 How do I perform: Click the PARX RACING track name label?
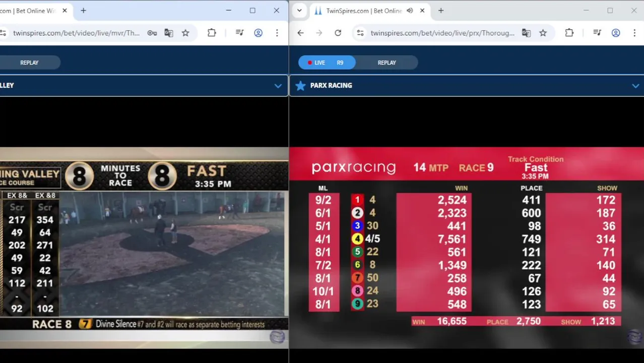331,86
